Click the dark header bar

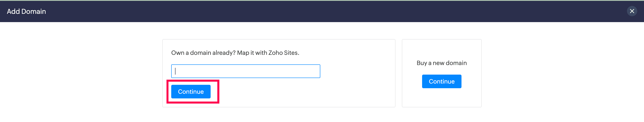point(300,11)
